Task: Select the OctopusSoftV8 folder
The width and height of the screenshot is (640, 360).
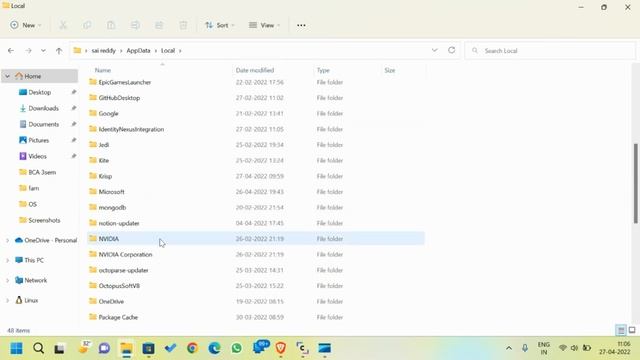Action: click(119, 286)
